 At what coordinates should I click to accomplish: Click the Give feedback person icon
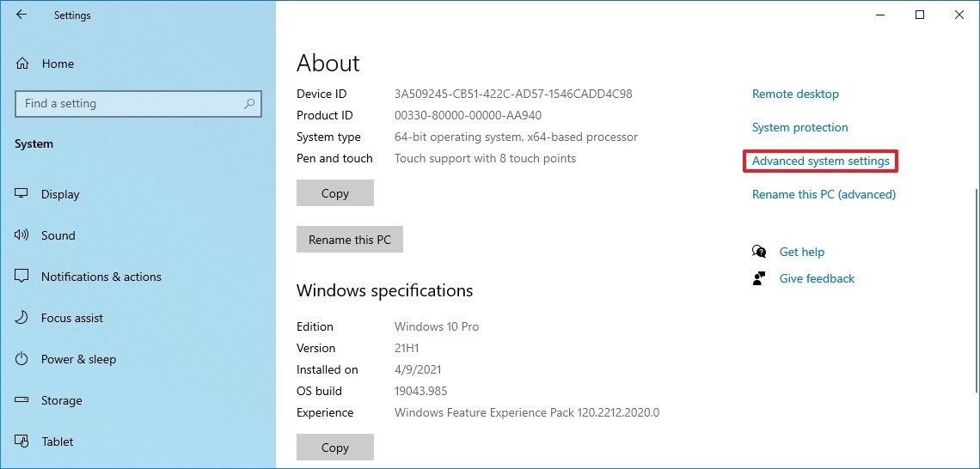[x=759, y=278]
